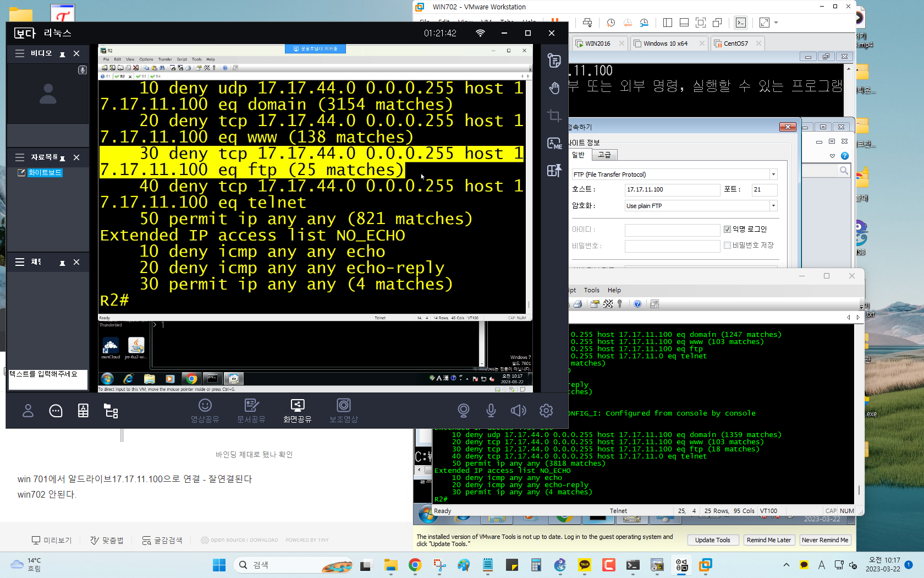
Task: Close the chat panel
Action: pos(76,262)
